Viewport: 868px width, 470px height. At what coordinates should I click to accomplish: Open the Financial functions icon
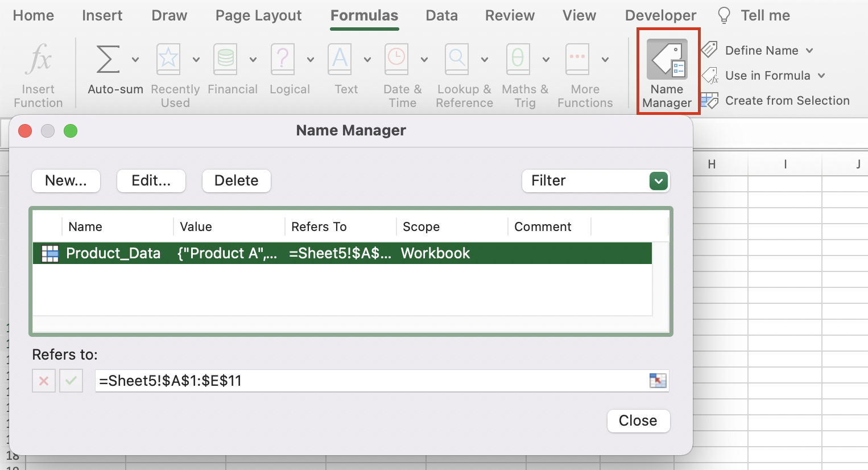225,59
